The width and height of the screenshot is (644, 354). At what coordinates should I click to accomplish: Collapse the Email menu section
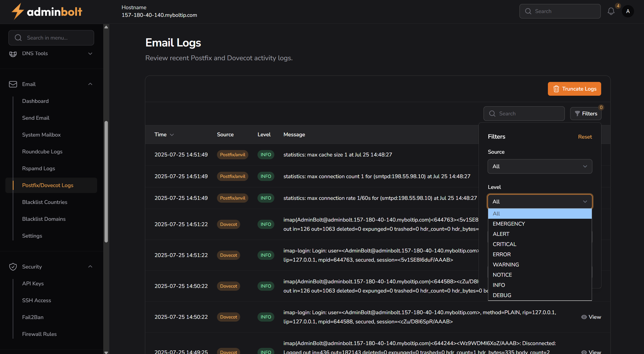coord(90,84)
